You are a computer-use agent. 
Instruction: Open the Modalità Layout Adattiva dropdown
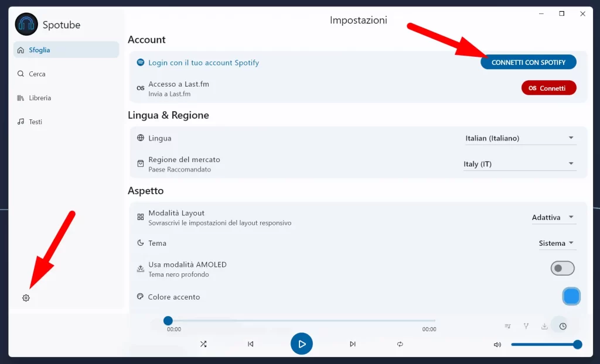(554, 217)
